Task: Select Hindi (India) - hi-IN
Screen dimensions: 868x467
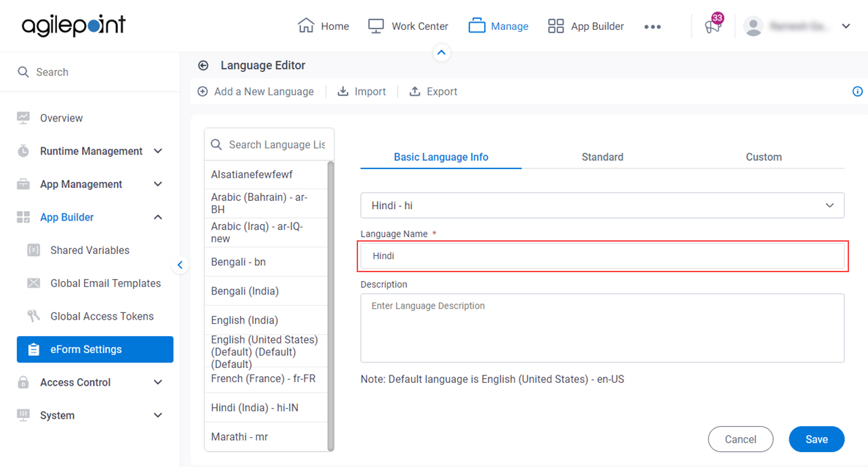Action: 266,407
